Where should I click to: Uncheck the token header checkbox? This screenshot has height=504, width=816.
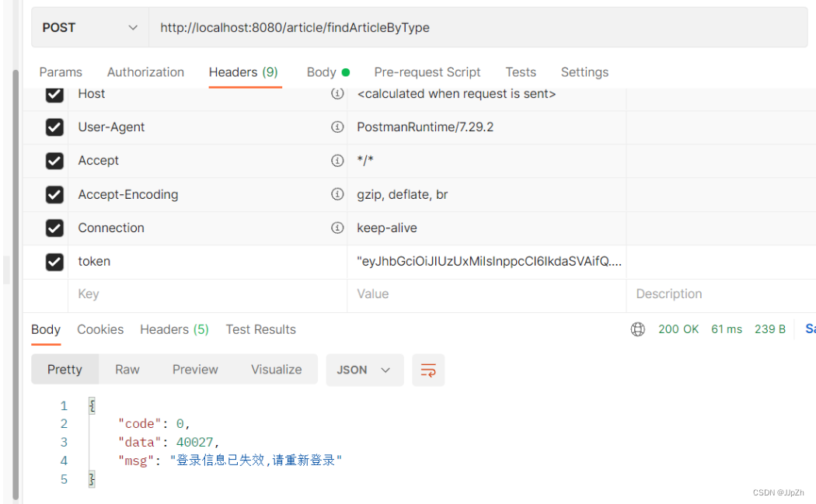pos(54,262)
